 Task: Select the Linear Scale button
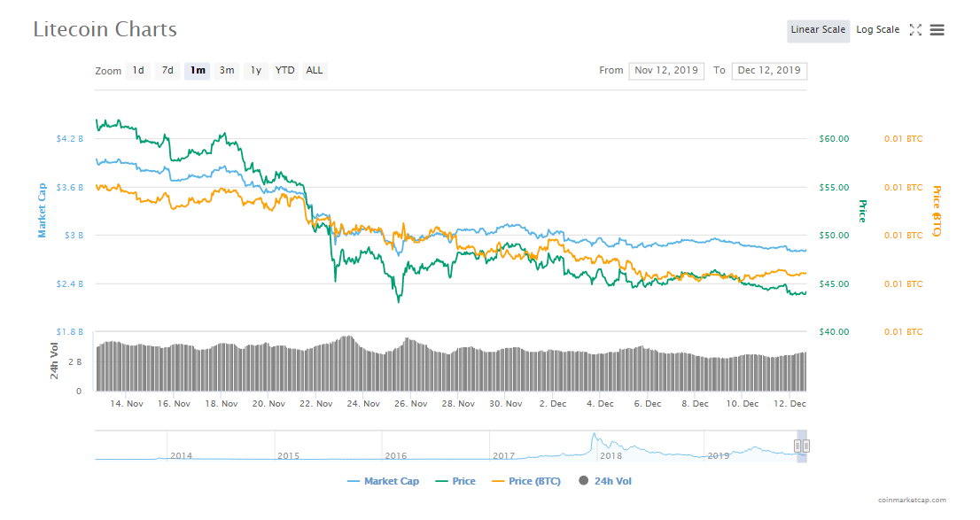(818, 30)
